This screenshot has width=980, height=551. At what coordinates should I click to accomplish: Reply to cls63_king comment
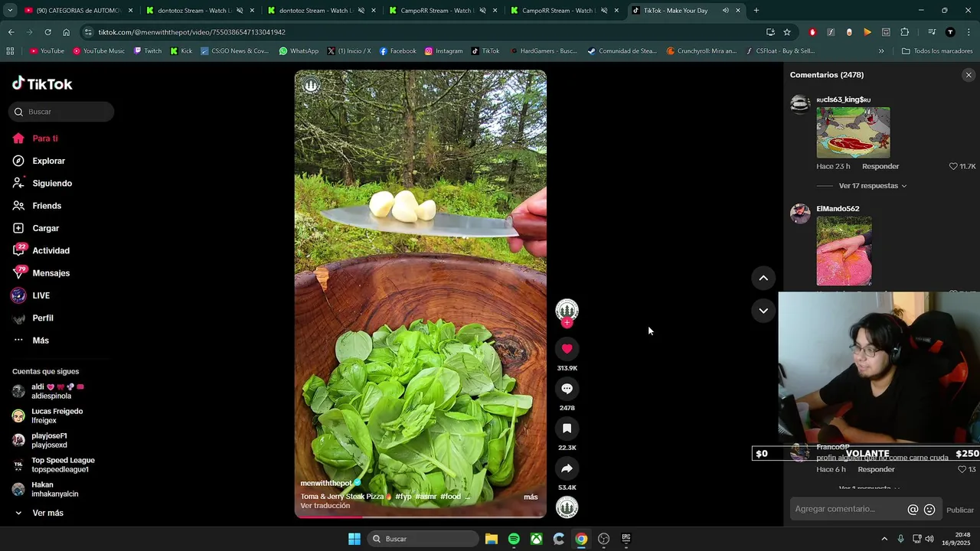coord(880,167)
